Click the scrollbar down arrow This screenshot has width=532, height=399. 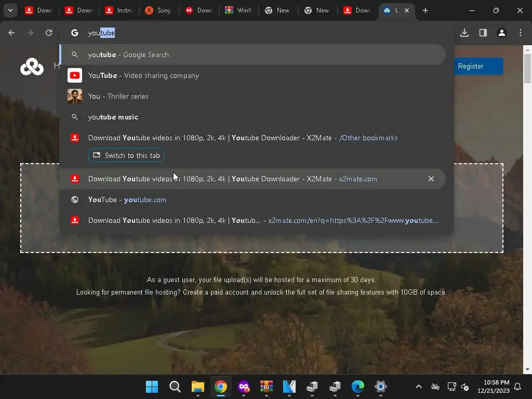527,369
